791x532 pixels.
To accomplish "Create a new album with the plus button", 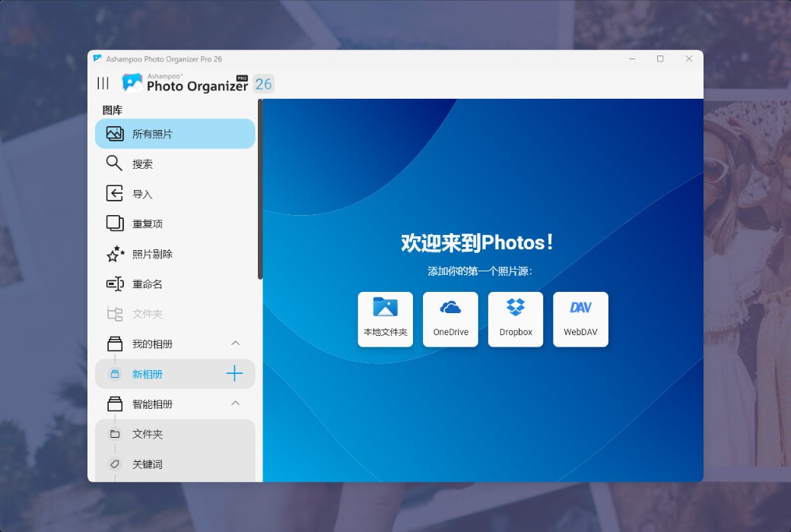I will click(236, 373).
